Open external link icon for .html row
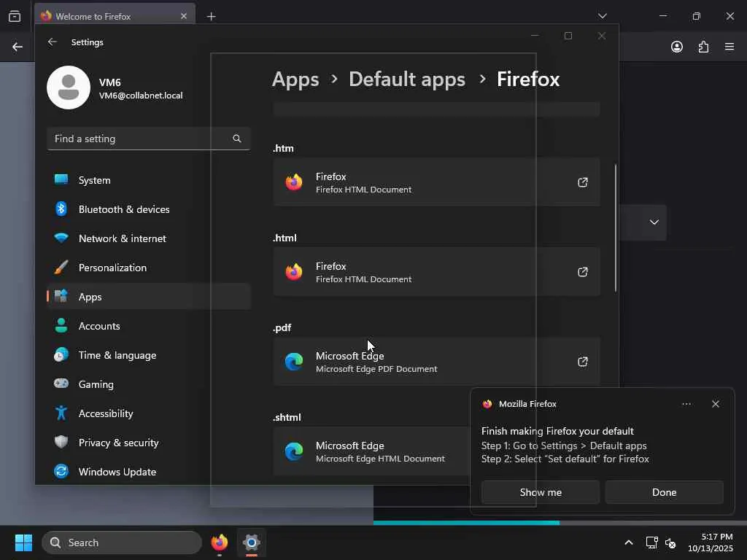This screenshot has height=560, width=747. pyautogui.click(x=583, y=272)
